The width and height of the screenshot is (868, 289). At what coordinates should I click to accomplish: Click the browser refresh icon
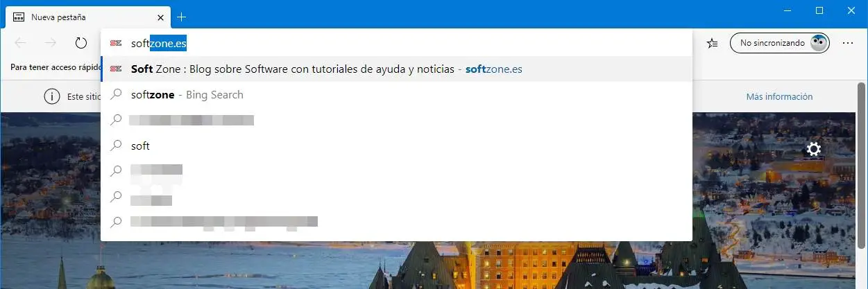81,43
